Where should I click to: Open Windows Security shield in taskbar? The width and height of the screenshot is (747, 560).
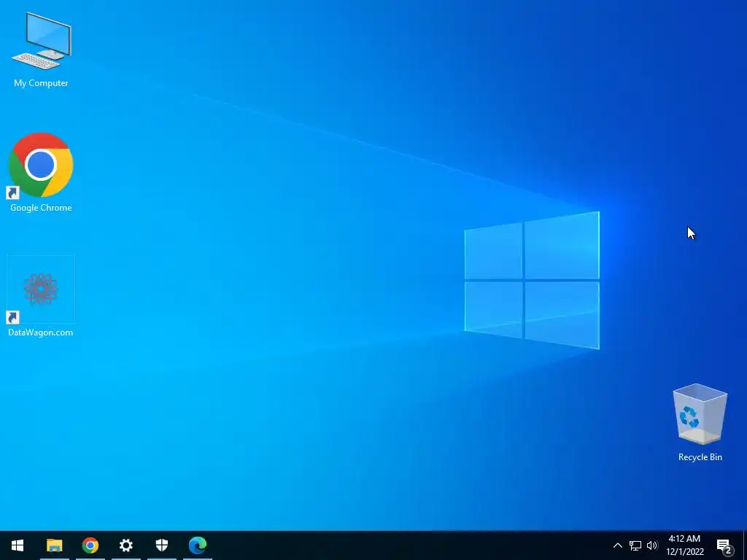(x=161, y=545)
